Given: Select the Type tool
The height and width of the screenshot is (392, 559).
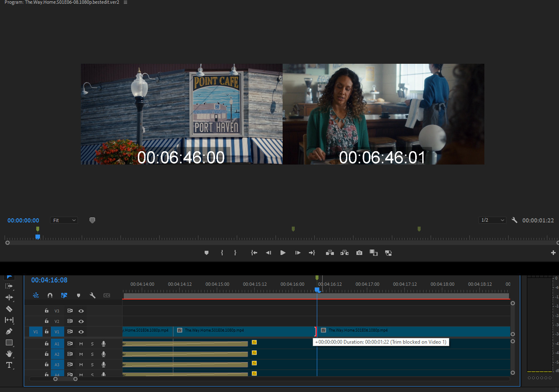Looking at the screenshot, I should [x=9, y=365].
